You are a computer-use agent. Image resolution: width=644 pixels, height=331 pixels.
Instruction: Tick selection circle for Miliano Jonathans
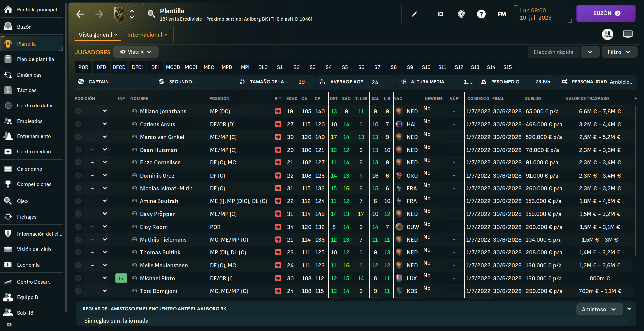point(78,111)
